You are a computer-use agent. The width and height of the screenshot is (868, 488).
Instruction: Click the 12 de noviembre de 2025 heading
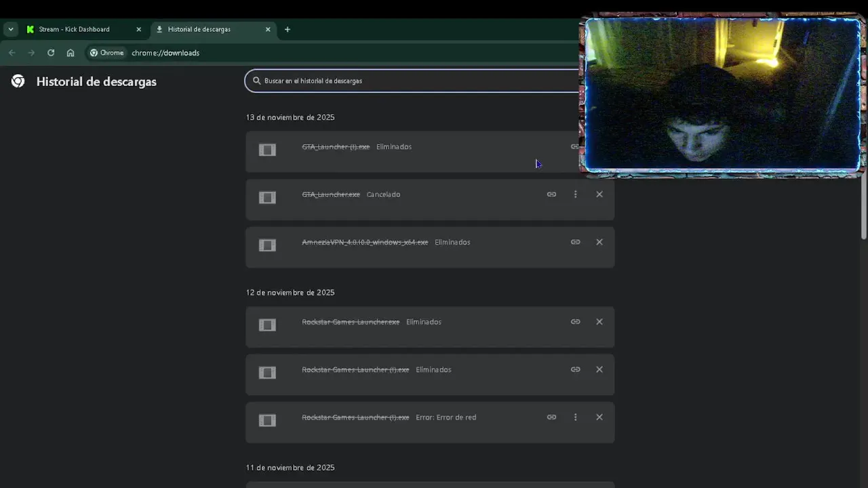290,293
